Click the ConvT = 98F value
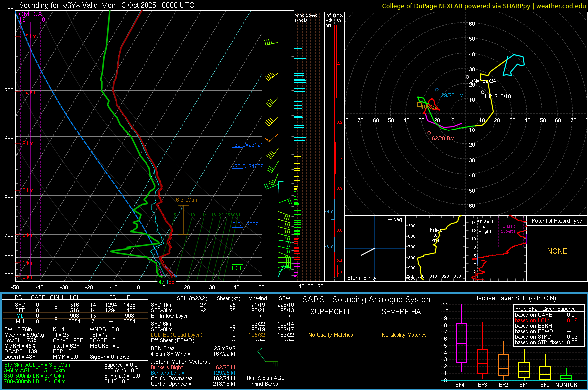This screenshot has width=588, height=390. [68, 341]
